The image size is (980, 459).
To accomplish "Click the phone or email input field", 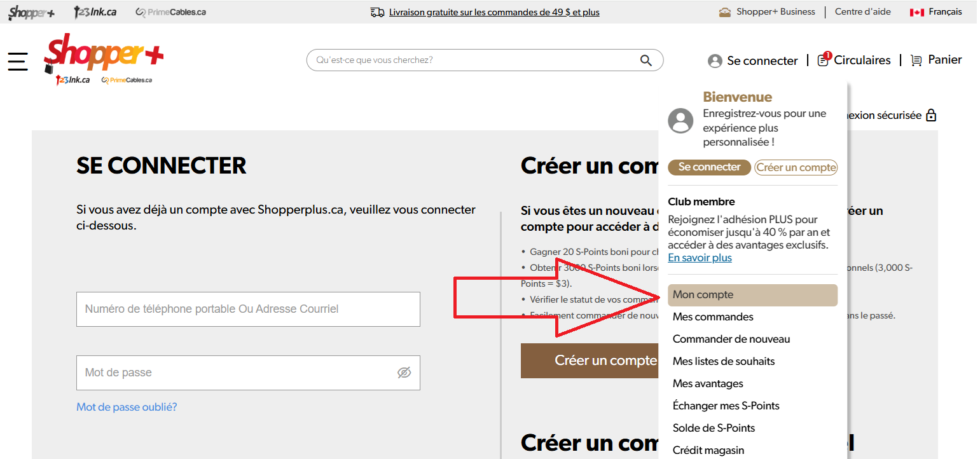I will 248,309.
